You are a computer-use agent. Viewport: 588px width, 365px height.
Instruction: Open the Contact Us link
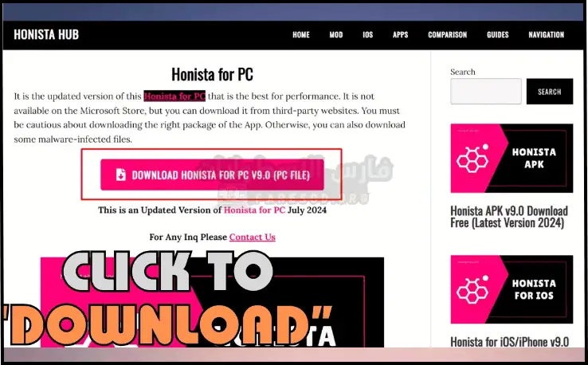tap(252, 237)
